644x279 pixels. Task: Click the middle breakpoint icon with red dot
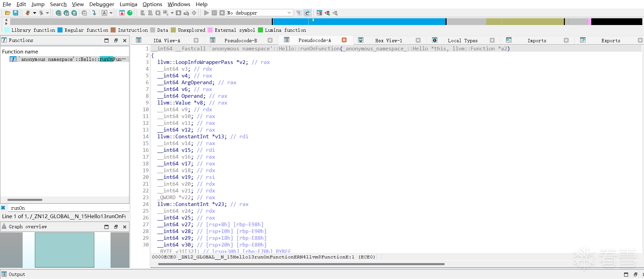coord(327,13)
